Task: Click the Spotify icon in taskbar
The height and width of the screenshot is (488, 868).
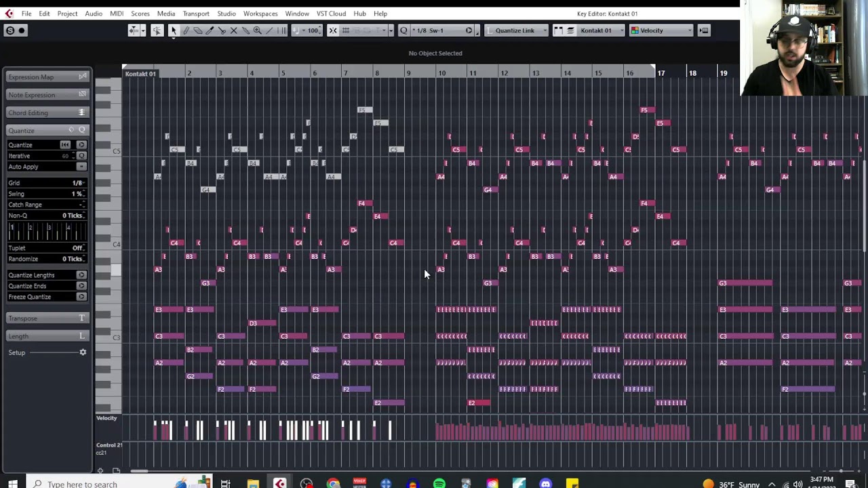Action: pyautogui.click(x=439, y=484)
